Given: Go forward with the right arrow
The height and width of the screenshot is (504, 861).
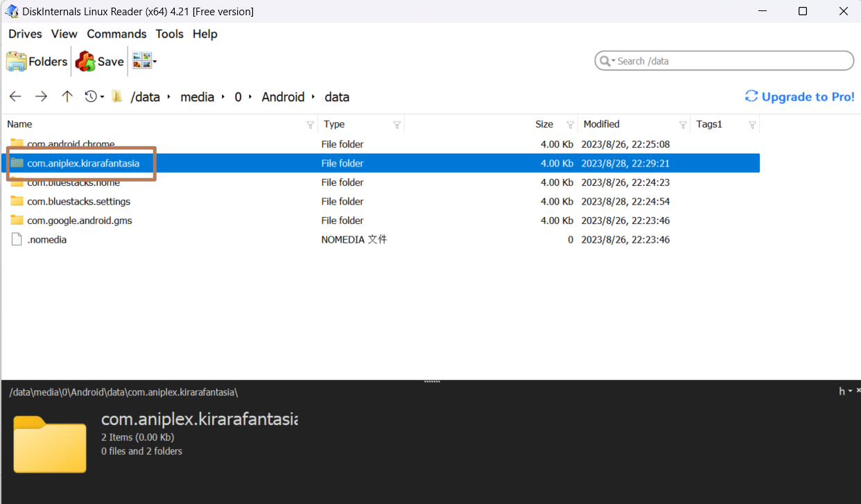Looking at the screenshot, I should click(41, 97).
